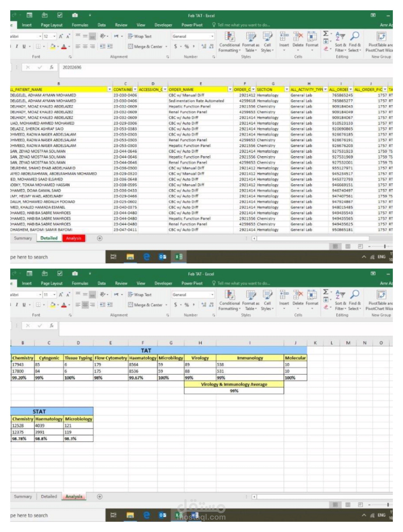Click accounting dollar format in Analysis-sheet window
The width and height of the screenshot is (403, 532).
tap(176, 305)
